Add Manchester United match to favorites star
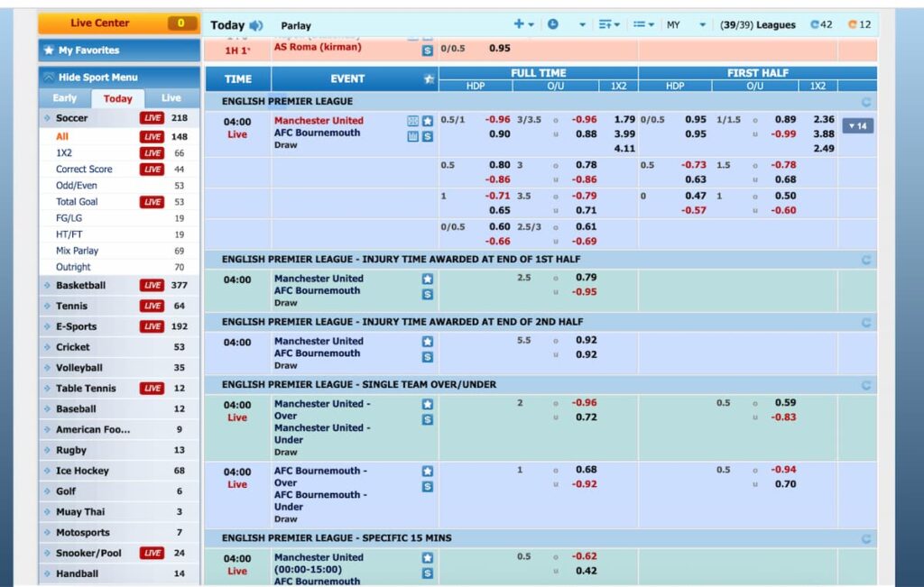The height and width of the screenshot is (587, 924). tap(428, 121)
